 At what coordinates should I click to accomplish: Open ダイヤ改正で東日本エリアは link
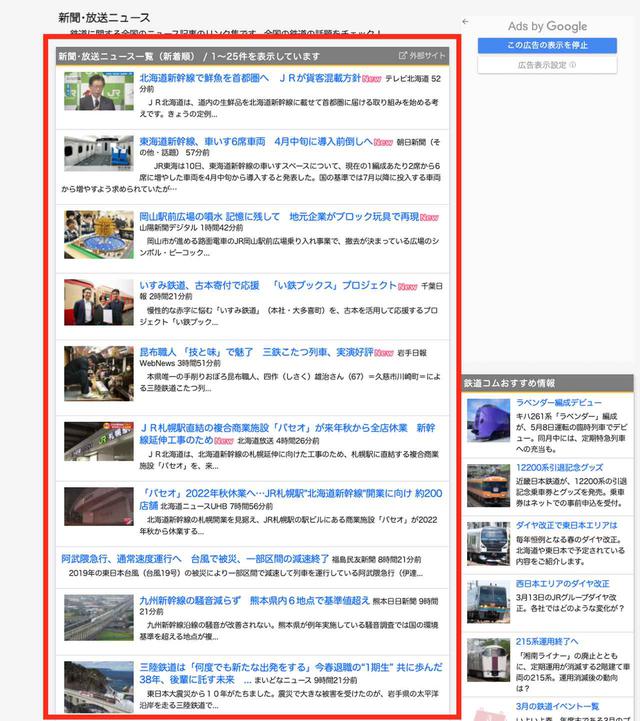click(566, 525)
